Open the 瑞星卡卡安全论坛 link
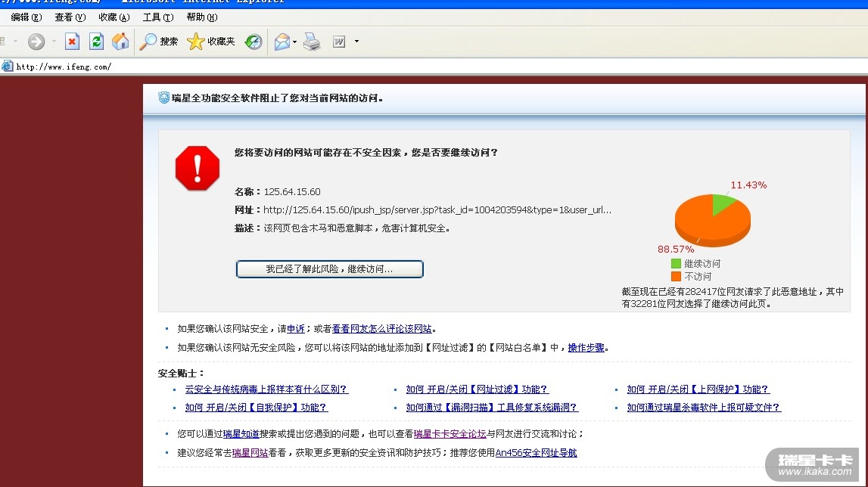 (x=450, y=434)
